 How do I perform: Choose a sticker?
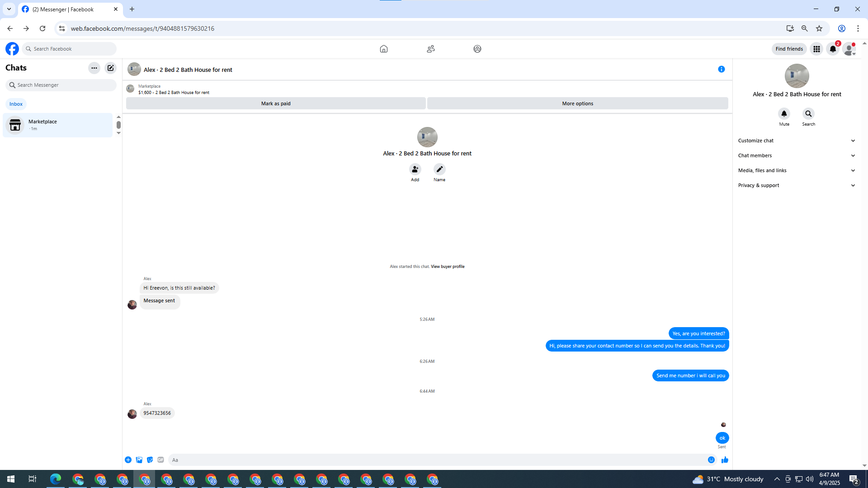[150, 460]
